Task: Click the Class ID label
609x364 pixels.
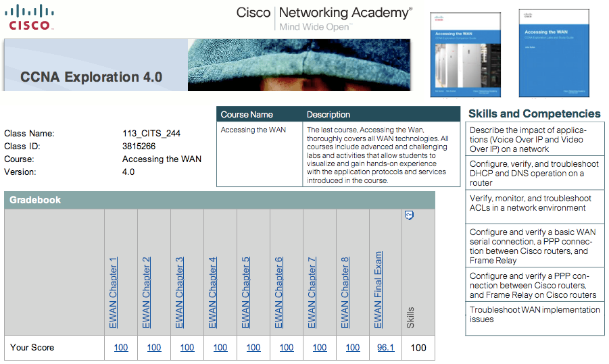Action: 22,147
